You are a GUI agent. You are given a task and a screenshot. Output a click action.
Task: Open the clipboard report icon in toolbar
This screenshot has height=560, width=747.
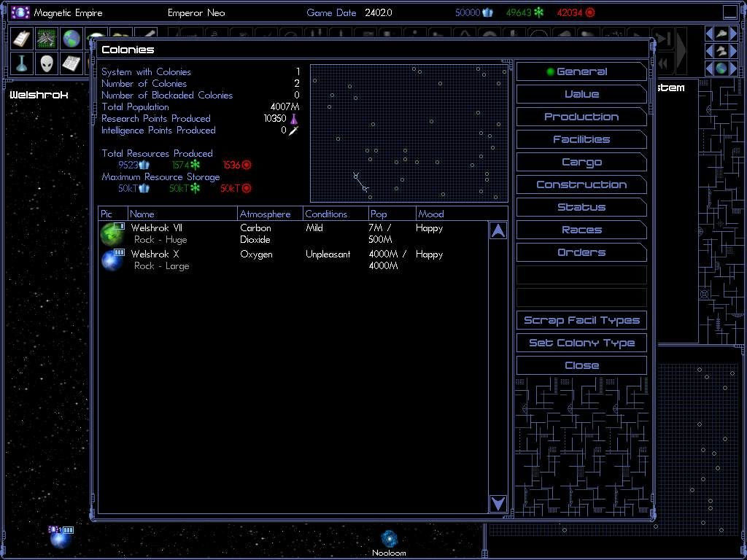(21, 39)
